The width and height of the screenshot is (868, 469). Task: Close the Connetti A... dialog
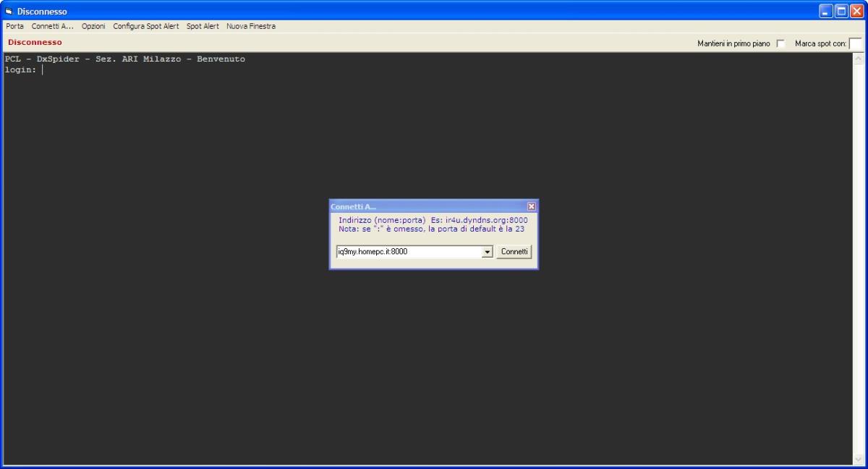point(532,206)
